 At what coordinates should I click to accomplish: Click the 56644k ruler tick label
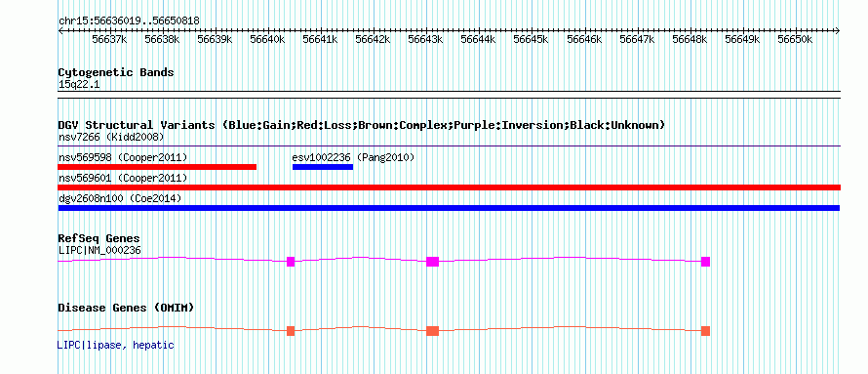[478, 40]
